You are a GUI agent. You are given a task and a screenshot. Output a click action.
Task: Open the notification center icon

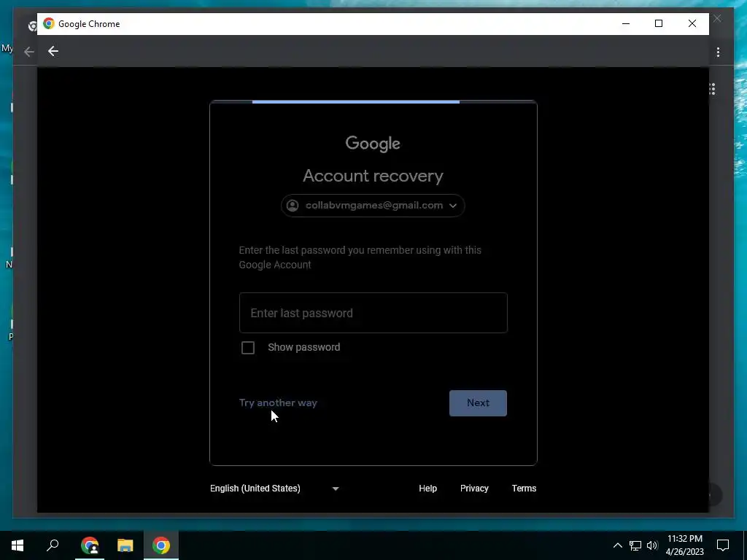[723, 545]
